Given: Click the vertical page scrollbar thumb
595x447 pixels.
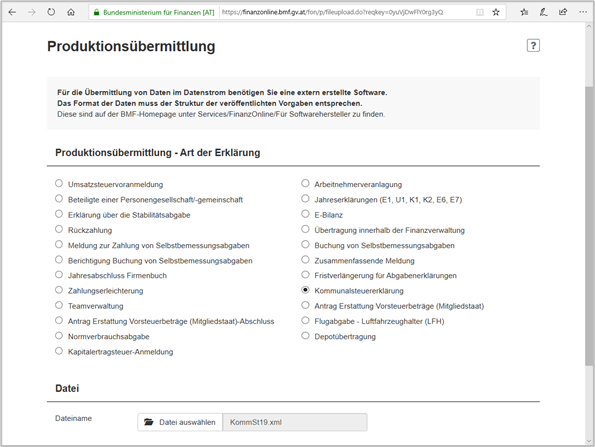Looking at the screenshot, I should pyautogui.click(x=589, y=226).
